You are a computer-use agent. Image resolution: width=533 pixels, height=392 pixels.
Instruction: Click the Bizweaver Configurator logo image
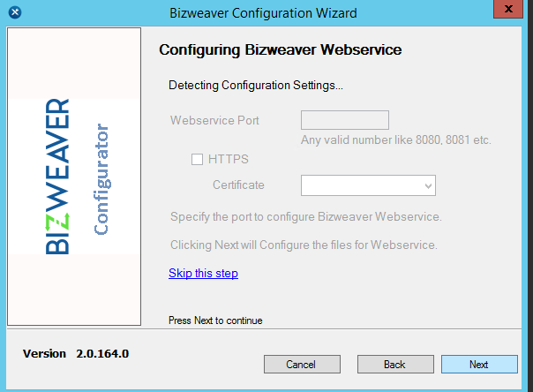[74, 177]
